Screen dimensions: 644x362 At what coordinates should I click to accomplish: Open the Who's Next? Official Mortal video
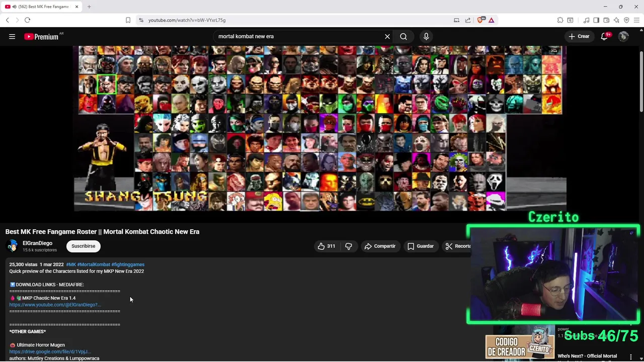point(587,356)
